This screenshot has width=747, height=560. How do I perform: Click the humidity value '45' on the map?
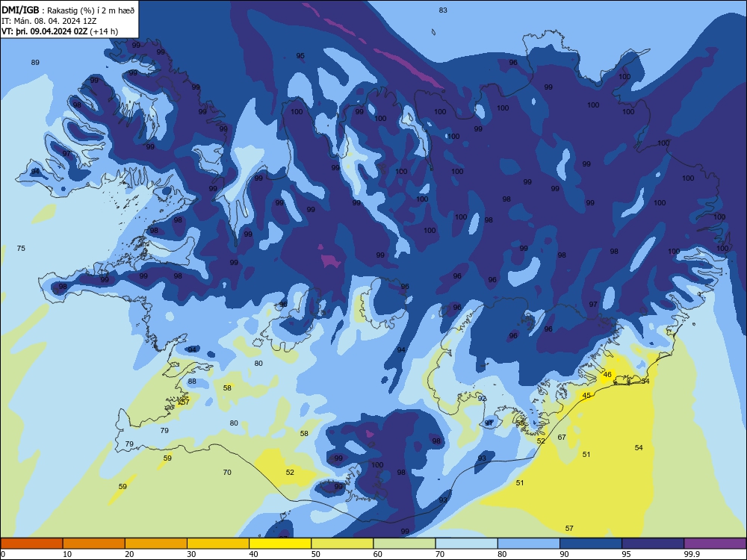click(586, 396)
